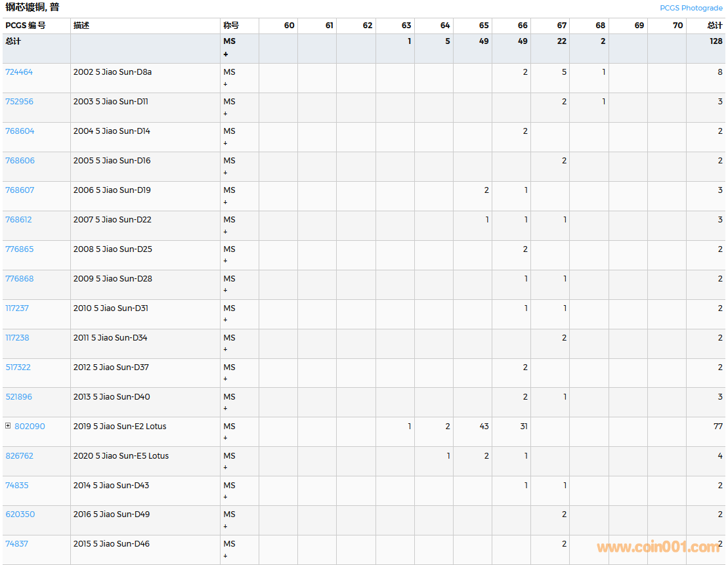Image resolution: width=728 pixels, height=565 pixels.
Task: Select PCGS number 776865 link
Action: point(20,249)
